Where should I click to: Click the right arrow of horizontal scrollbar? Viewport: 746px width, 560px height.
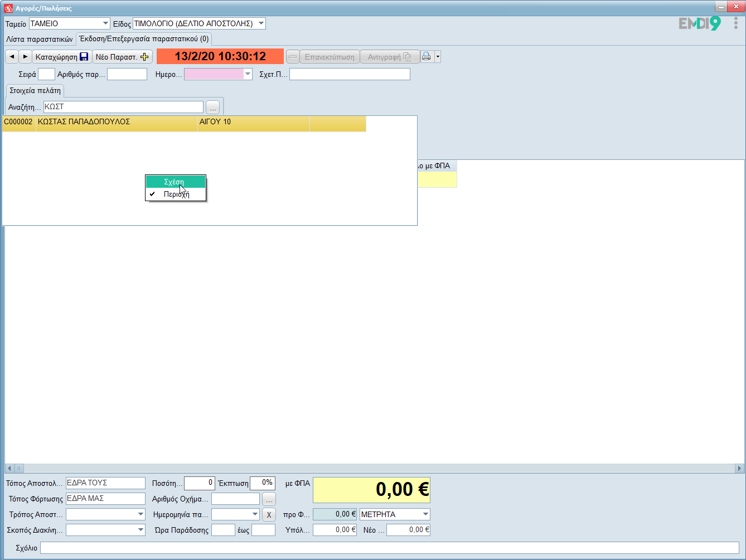click(739, 469)
